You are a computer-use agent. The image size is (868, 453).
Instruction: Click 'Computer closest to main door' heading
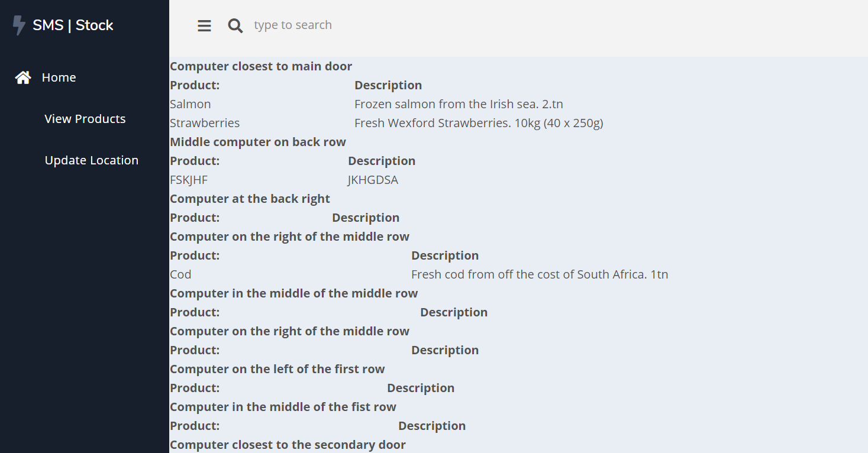pos(261,66)
